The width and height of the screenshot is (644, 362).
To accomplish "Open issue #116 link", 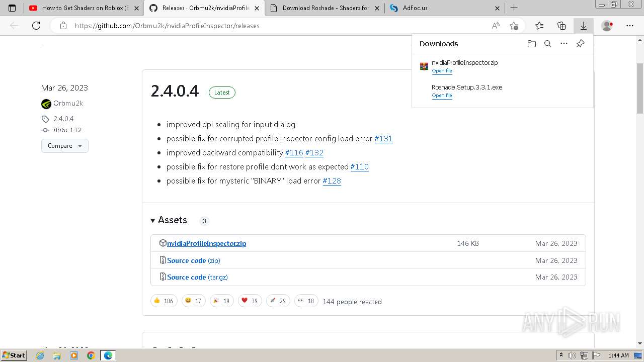I will pos(294,152).
